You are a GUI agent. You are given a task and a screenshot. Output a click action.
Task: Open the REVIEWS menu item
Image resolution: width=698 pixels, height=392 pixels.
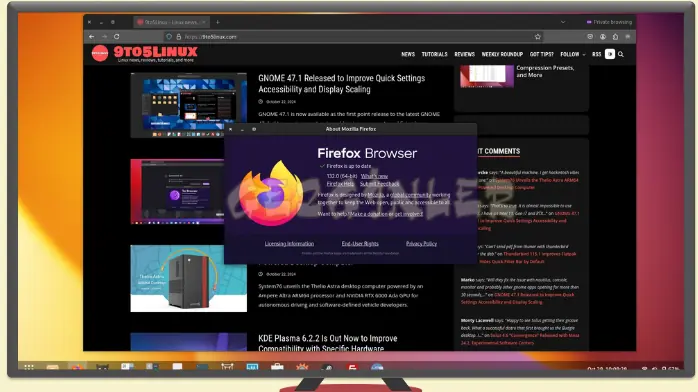pos(464,54)
